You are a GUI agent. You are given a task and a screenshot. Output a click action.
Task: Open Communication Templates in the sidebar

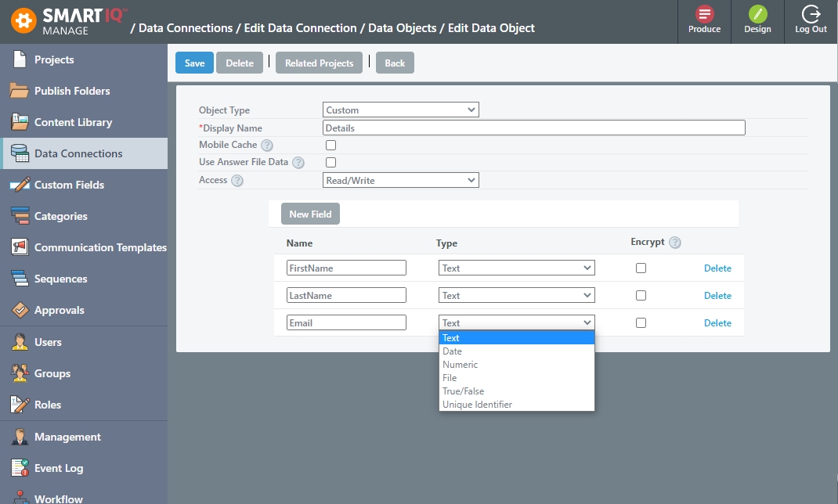click(100, 247)
